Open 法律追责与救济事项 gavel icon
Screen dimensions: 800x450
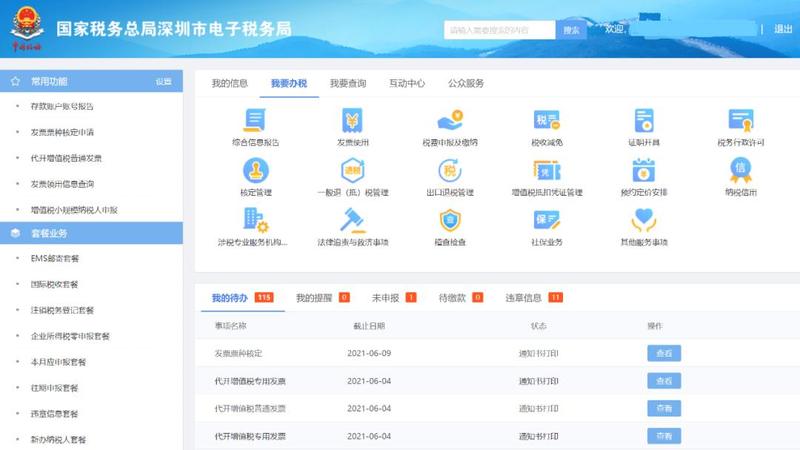pyautogui.click(x=352, y=219)
